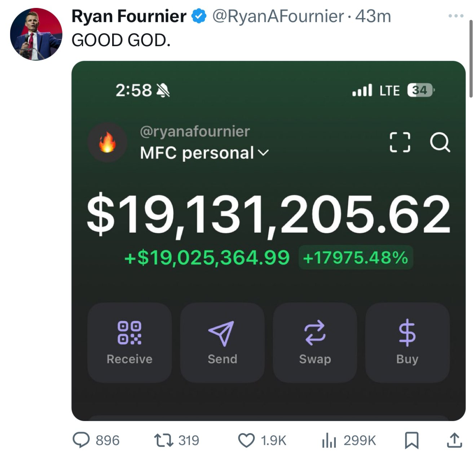Click the Swap button in wallet
The image size is (476, 461).
(315, 342)
